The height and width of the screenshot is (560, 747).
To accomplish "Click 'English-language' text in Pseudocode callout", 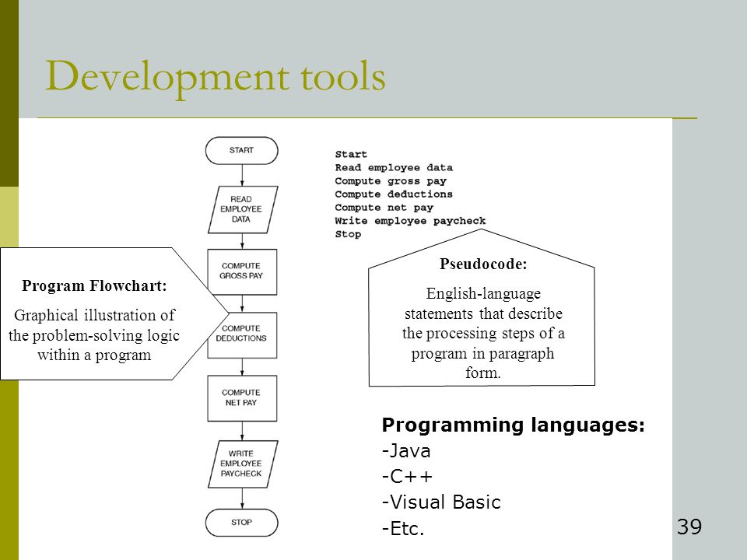I will [x=483, y=294].
